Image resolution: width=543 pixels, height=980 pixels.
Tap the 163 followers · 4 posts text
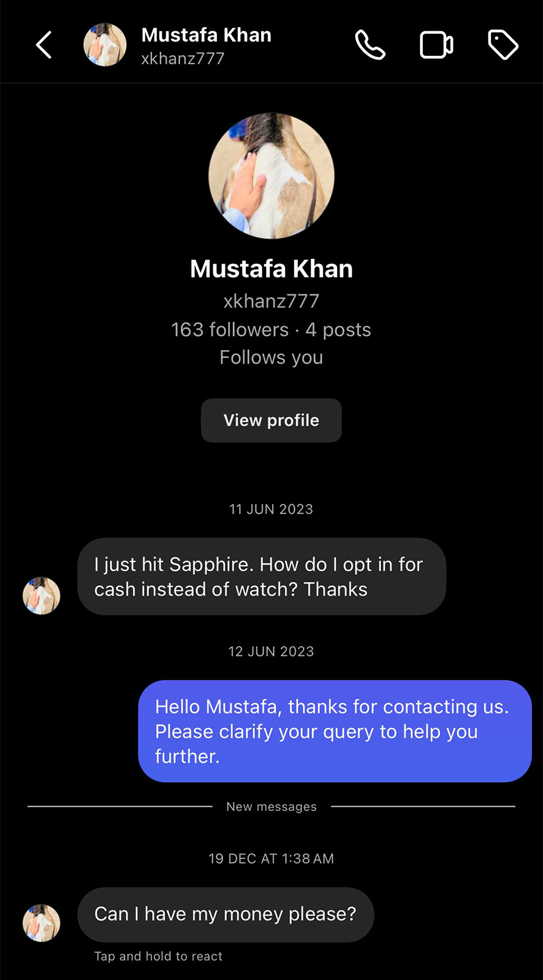point(271,330)
